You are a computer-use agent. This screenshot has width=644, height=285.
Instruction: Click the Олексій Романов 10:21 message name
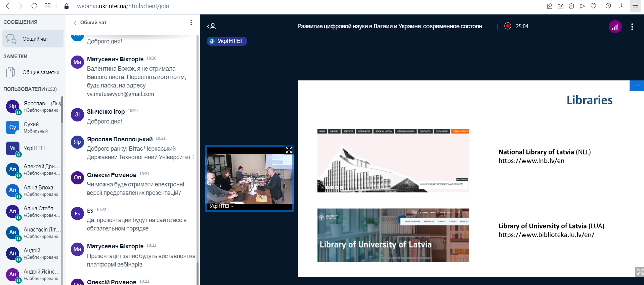pos(112,175)
